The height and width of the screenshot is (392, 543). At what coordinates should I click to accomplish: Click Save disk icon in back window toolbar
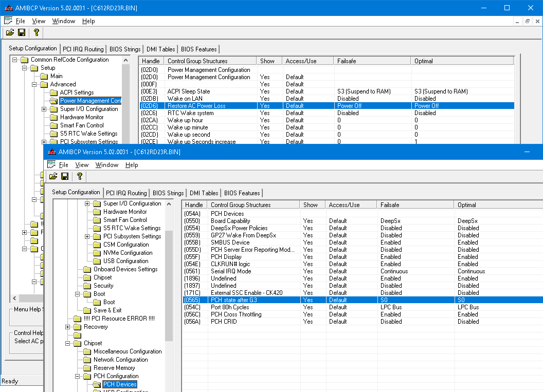pos(22,32)
